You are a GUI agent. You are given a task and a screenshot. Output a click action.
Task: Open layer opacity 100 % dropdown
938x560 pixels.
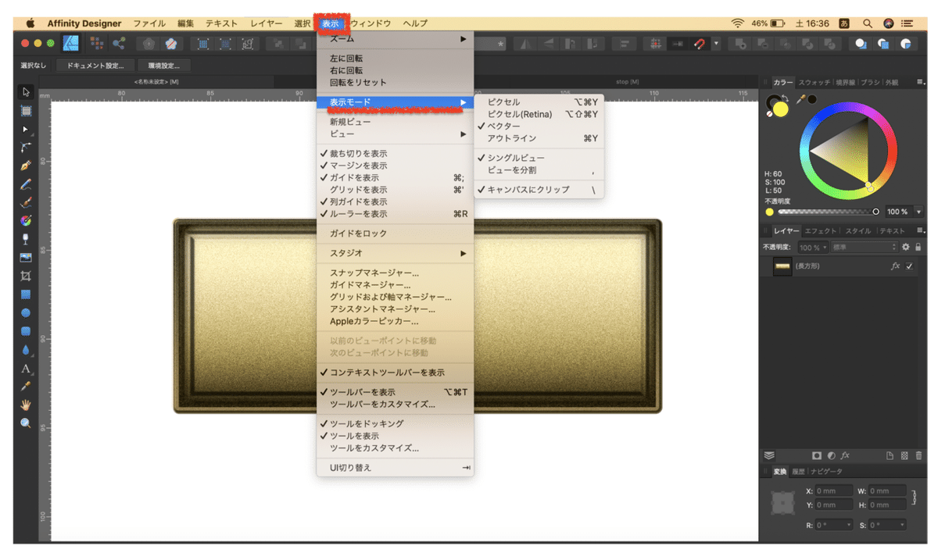(x=812, y=247)
